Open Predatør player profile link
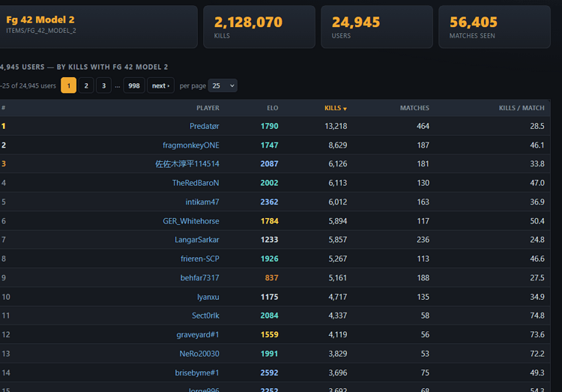The width and height of the screenshot is (562, 392). pos(205,126)
